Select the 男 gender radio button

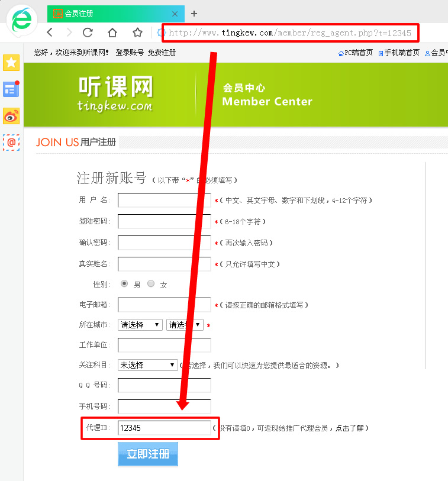click(124, 284)
